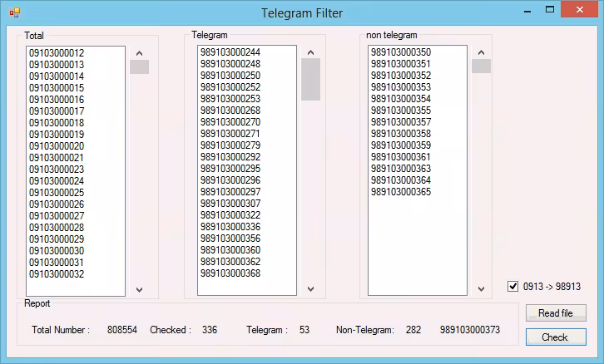Select 09103000031 in Total list
604x364 pixels.
(x=57, y=262)
